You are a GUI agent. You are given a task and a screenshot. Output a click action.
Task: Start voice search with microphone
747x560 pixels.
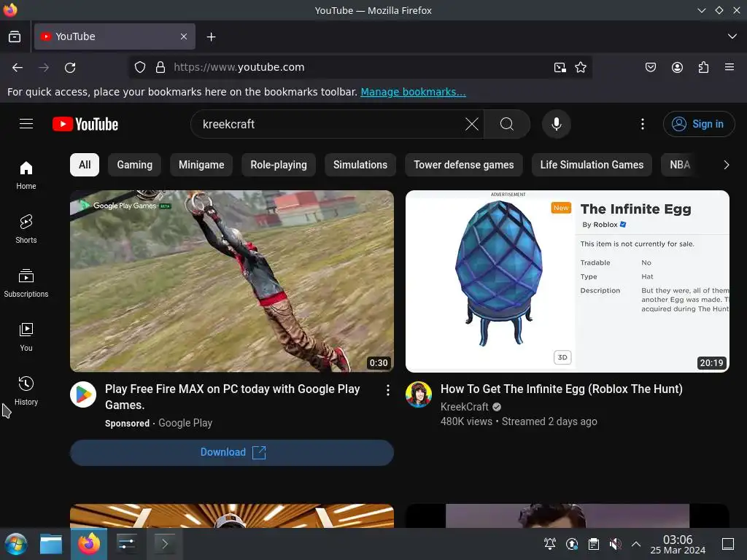[x=556, y=124]
